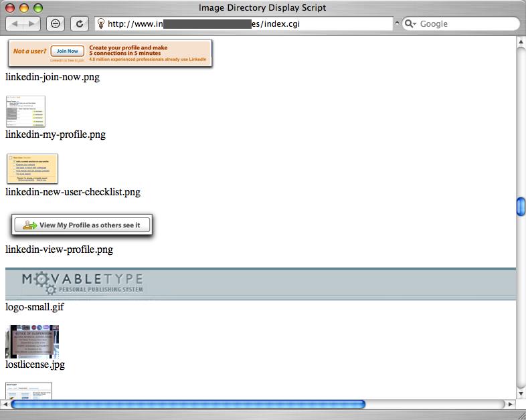Click the Movable Type logo banner
Image resolution: width=526 pixels, height=420 pixels.
(x=260, y=284)
